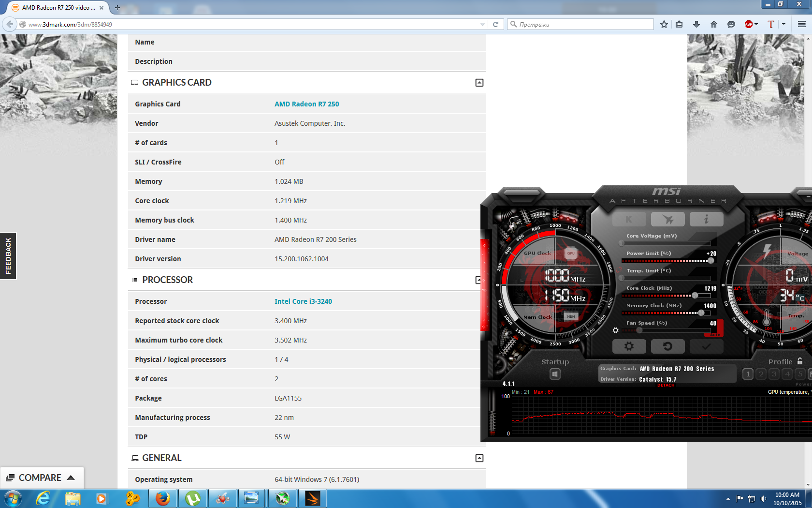Open the fan speed gear settings
The width and height of the screenshot is (812, 508).
coord(615,330)
